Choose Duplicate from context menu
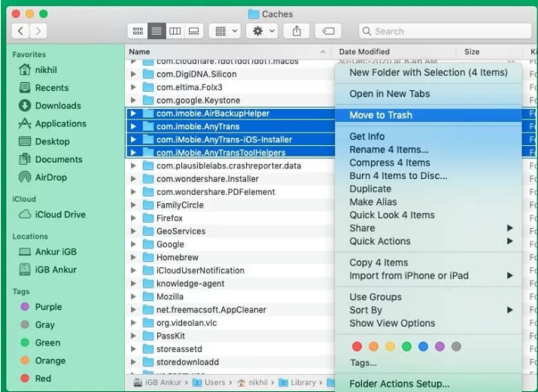This screenshot has width=538, height=392. pyautogui.click(x=428, y=189)
